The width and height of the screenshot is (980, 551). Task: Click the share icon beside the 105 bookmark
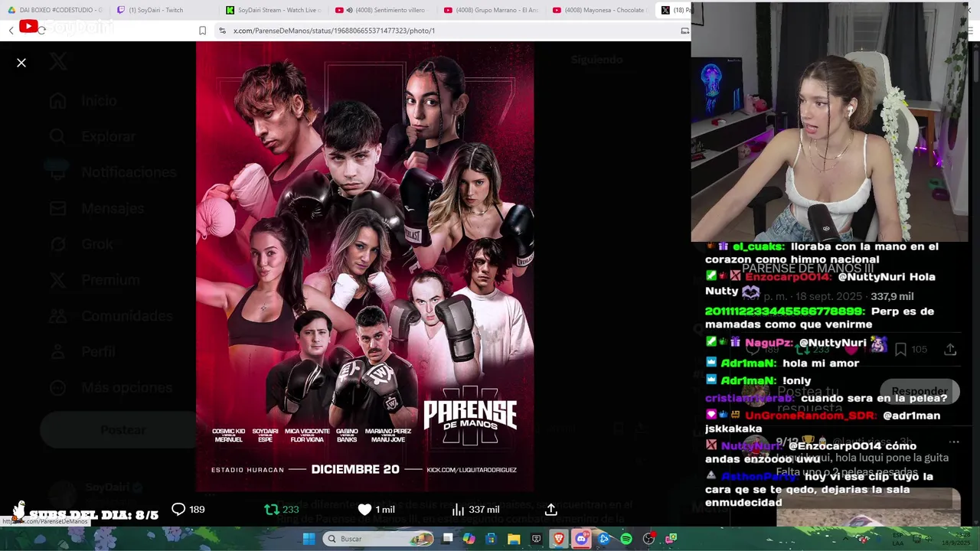(x=950, y=349)
